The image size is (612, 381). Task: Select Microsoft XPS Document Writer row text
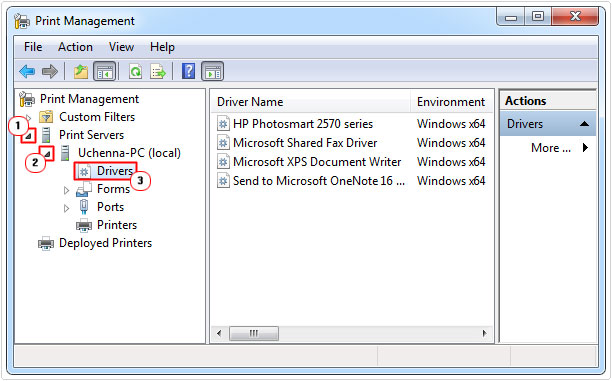pos(317,162)
